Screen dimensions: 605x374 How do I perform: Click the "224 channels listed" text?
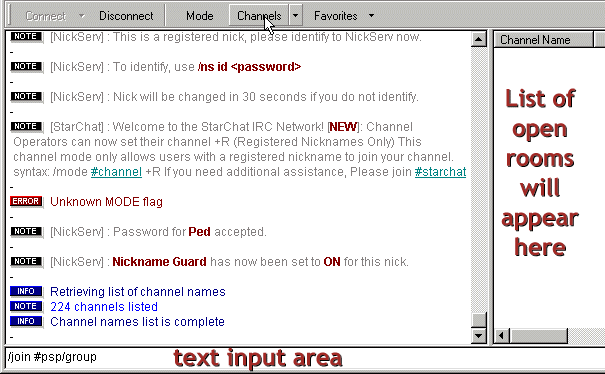point(104,307)
